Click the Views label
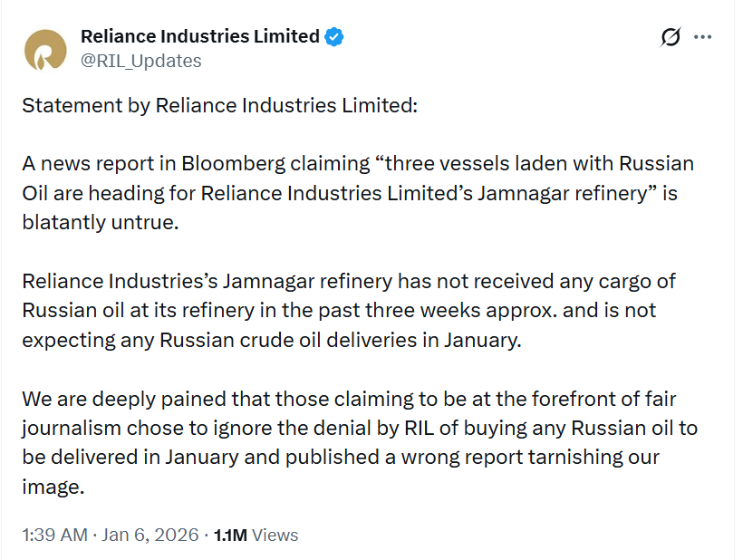Viewport: 743px width, 560px height. 275,536
